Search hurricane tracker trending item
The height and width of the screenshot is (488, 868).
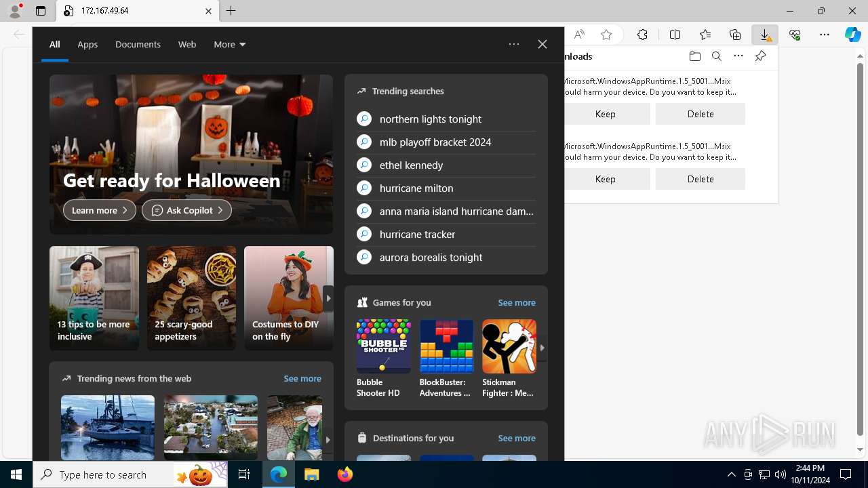[446, 234]
